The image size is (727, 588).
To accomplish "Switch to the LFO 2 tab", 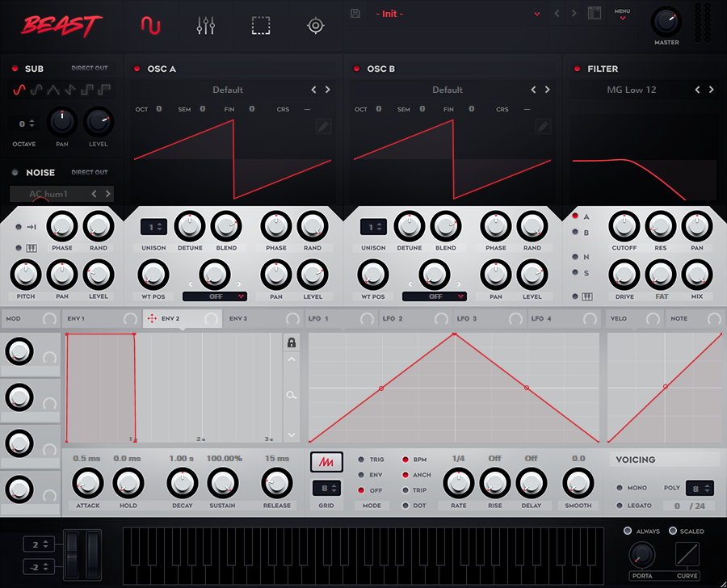I will coord(415,318).
